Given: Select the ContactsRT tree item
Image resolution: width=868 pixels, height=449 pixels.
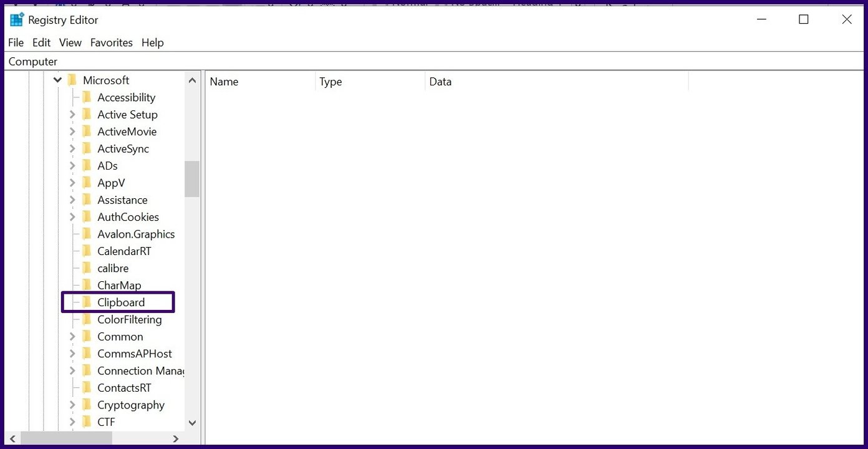Looking at the screenshot, I should [124, 388].
